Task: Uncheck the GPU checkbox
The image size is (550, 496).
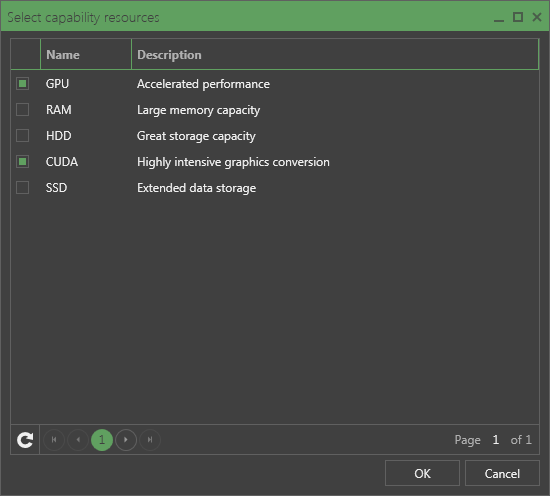Action: [22, 83]
